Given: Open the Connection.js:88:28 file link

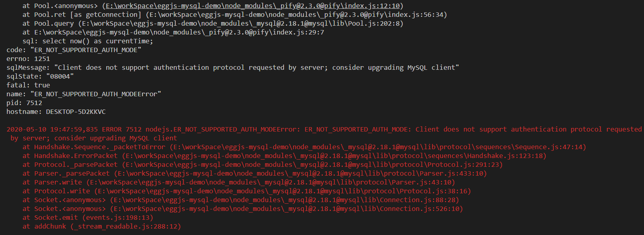Looking at the screenshot, I should 284,200.
